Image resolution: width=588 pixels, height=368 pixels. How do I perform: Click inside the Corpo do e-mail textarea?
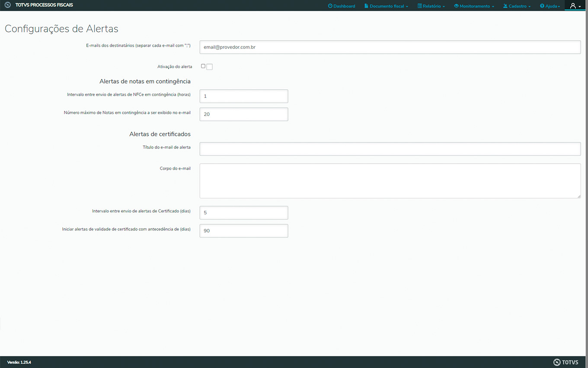point(390,181)
